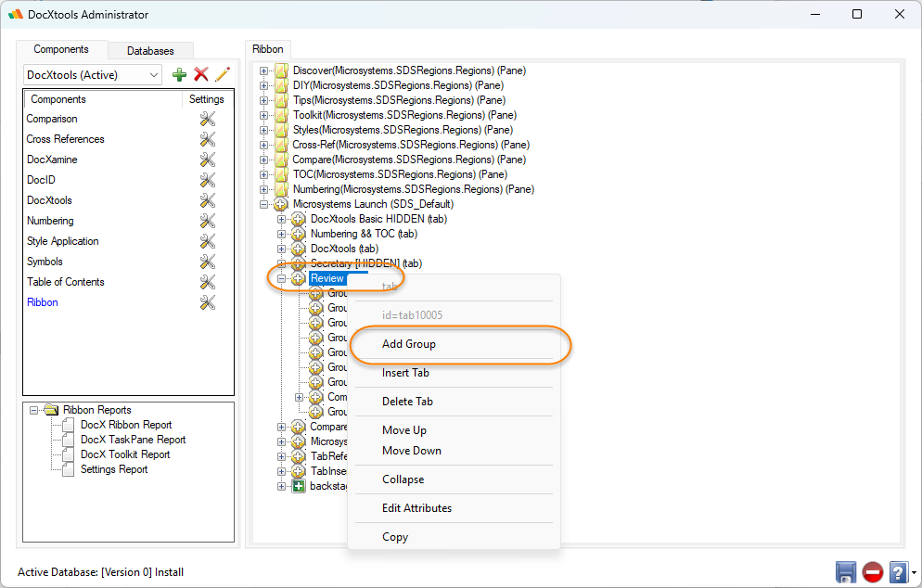Open settings tools icon for Ribbon component

click(x=207, y=302)
